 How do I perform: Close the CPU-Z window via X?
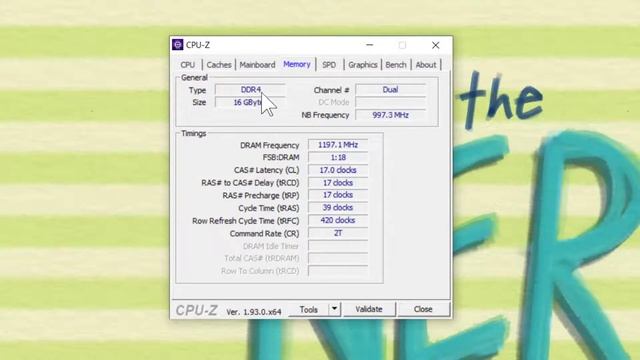click(x=436, y=45)
